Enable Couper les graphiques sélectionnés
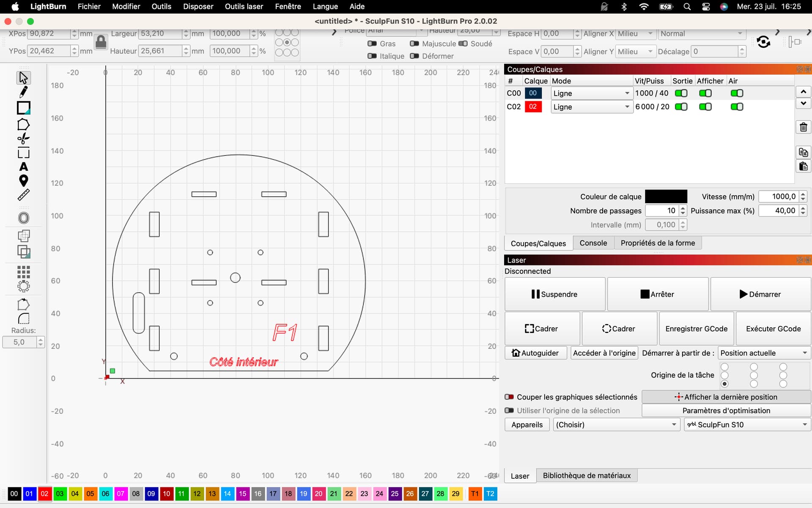Image resolution: width=812 pixels, height=508 pixels. click(x=509, y=397)
